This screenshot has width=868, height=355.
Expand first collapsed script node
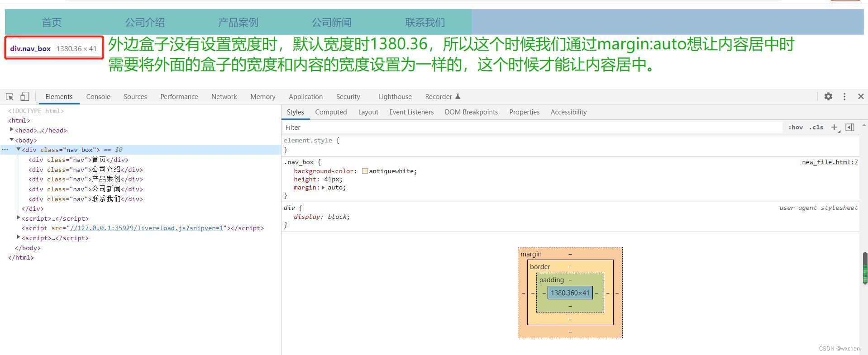coord(19,218)
